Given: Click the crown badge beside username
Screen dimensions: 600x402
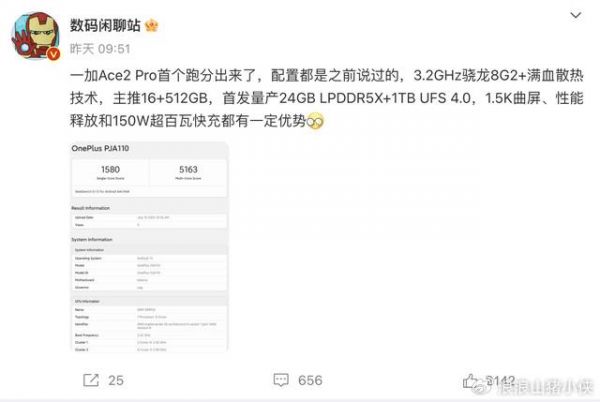Looking at the screenshot, I should coord(152,25).
